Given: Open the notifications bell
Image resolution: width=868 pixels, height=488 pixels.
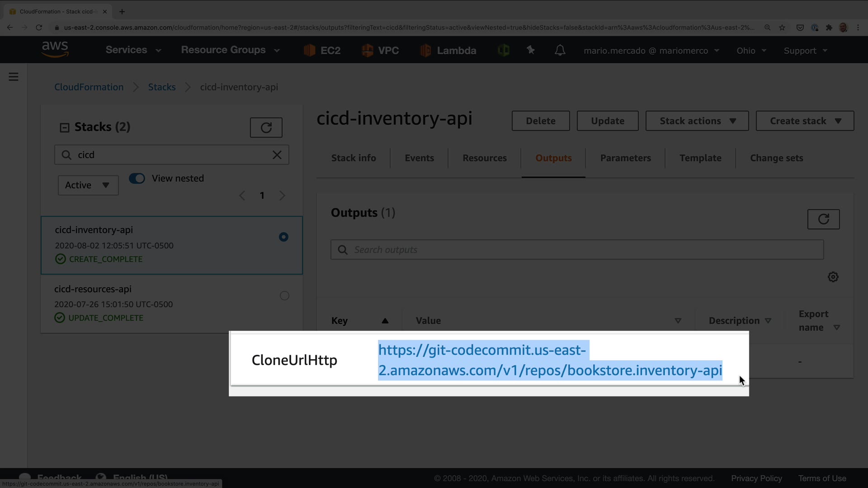Looking at the screenshot, I should [x=560, y=50].
